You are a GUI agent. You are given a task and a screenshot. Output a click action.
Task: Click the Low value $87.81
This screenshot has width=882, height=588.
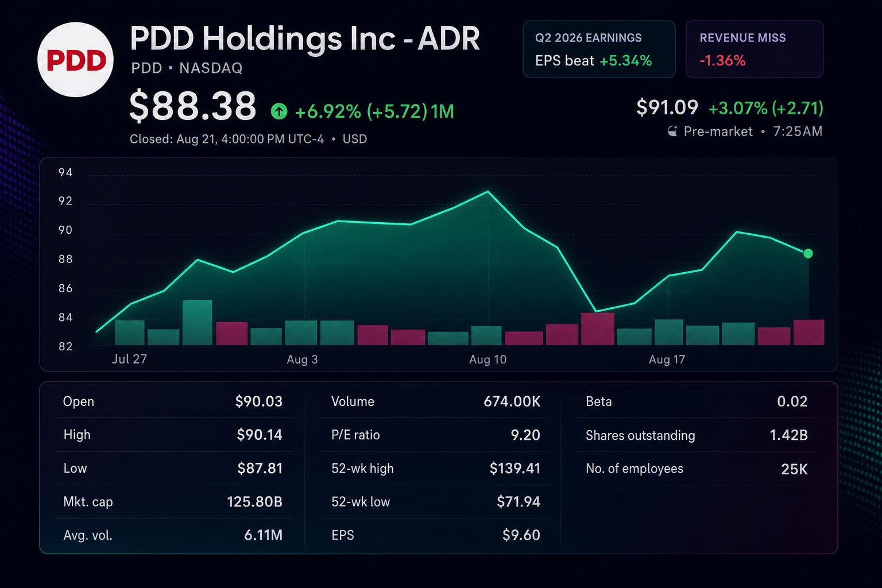260,468
